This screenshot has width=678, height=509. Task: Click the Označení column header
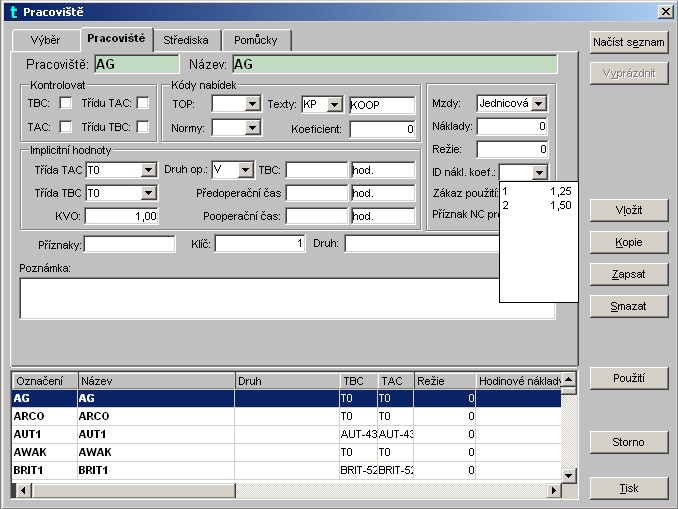(x=45, y=381)
